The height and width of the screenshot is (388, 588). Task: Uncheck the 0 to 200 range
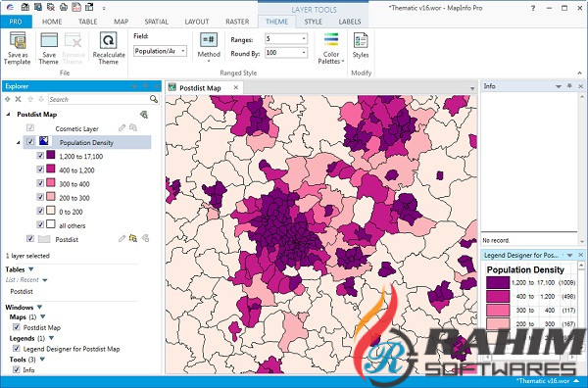pyautogui.click(x=40, y=211)
